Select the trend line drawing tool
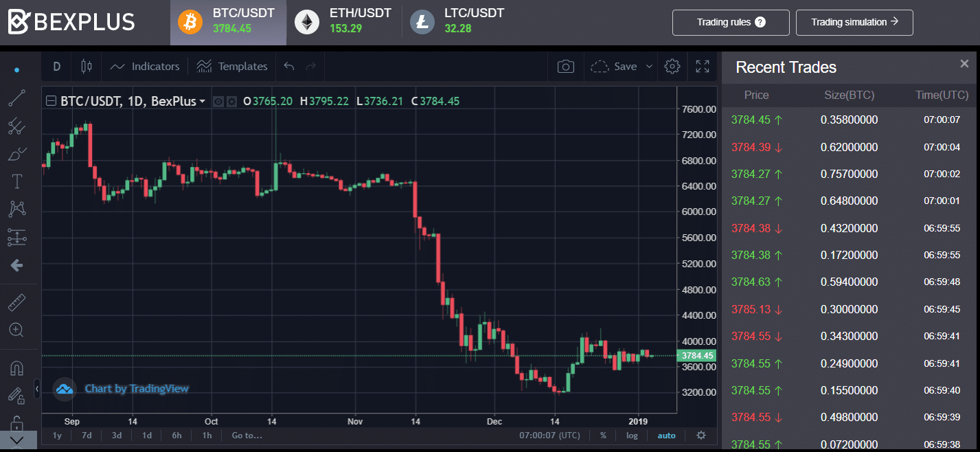The image size is (980, 452). (x=16, y=98)
